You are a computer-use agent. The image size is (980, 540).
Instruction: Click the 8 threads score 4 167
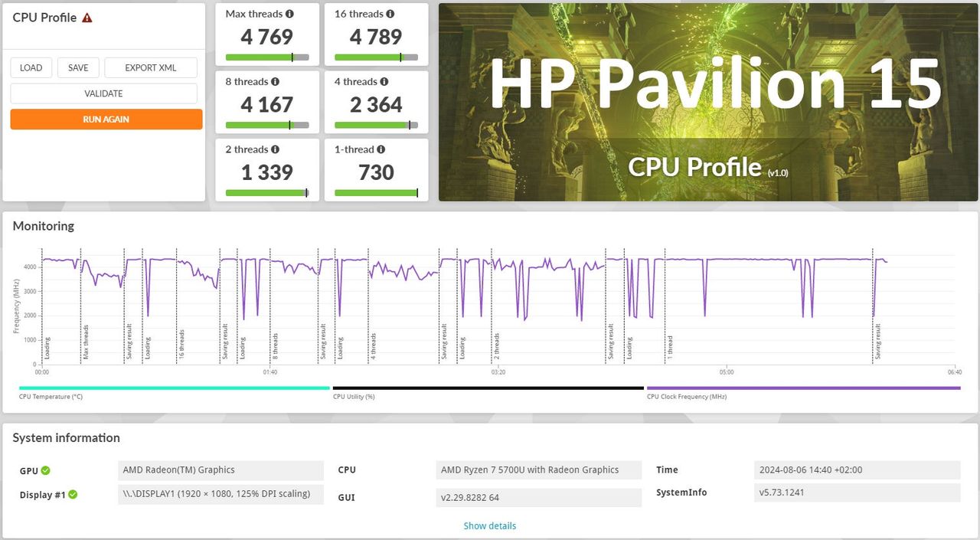coord(267,104)
